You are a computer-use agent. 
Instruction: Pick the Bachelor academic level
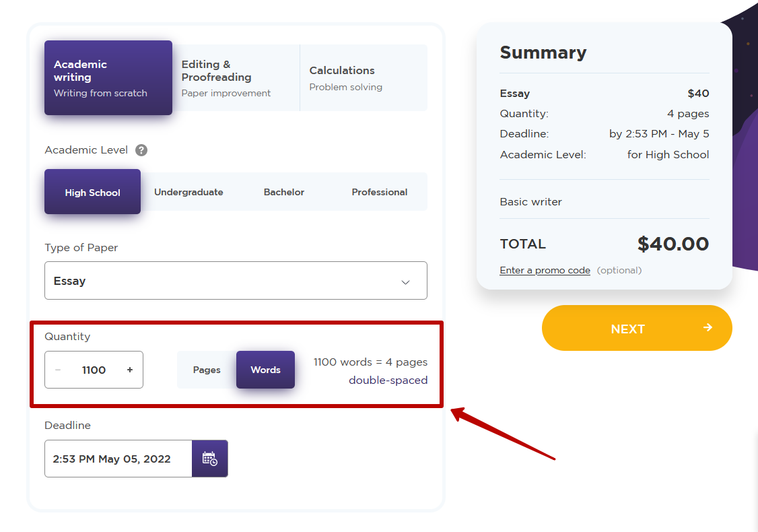coord(283,192)
